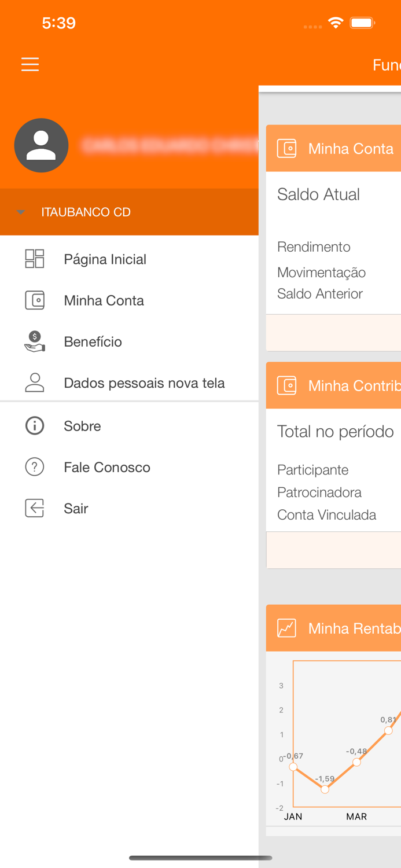The width and height of the screenshot is (401, 868).
Task: Click the Dados pessoais person icon
Action: click(34, 382)
